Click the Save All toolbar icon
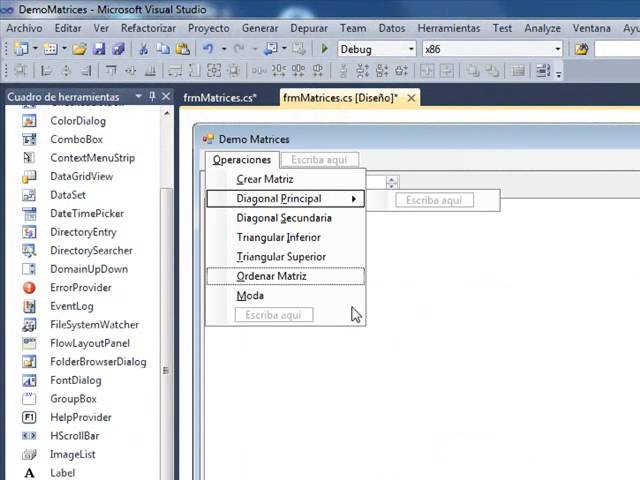 pyautogui.click(x=118, y=49)
